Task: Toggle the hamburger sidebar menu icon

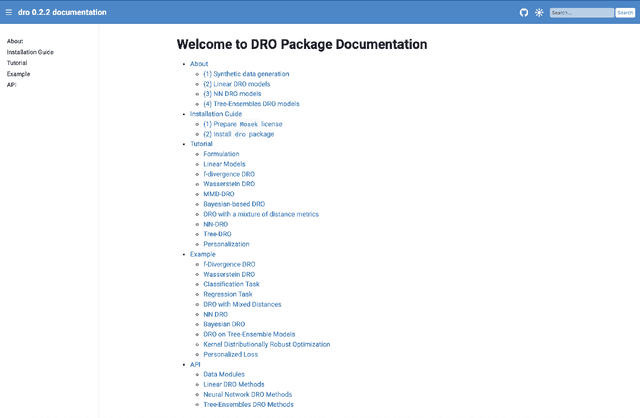Action: point(8,12)
